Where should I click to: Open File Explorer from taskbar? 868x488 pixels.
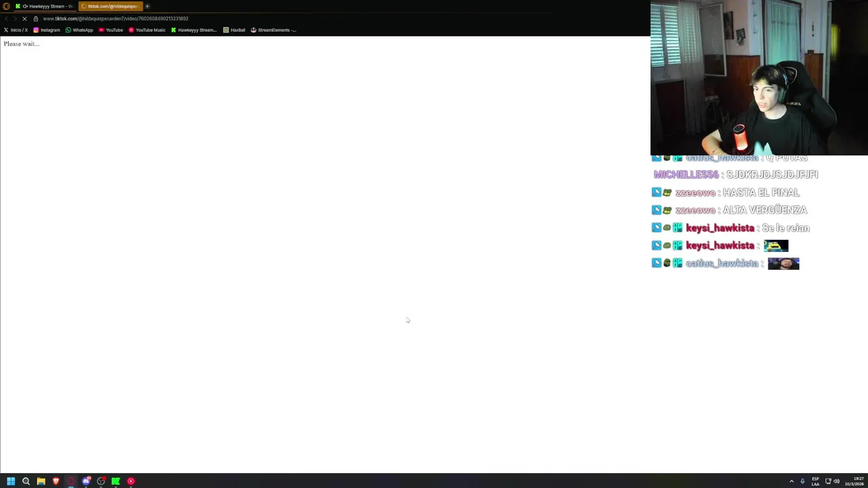point(41,481)
